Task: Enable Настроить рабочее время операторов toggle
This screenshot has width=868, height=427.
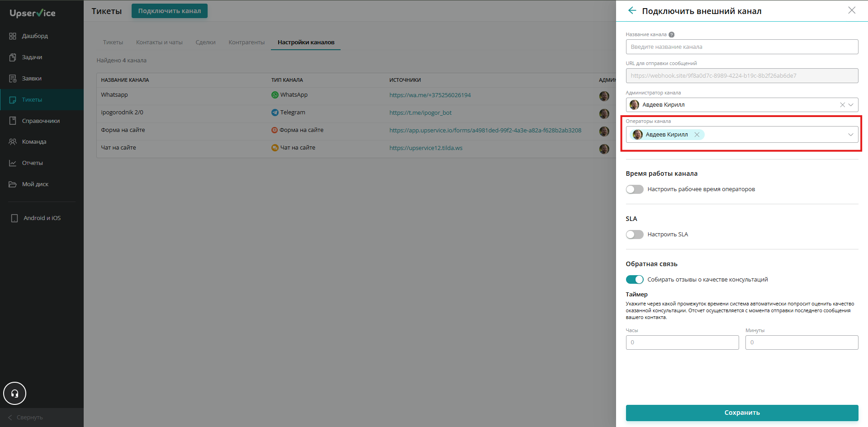Action: pos(635,189)
